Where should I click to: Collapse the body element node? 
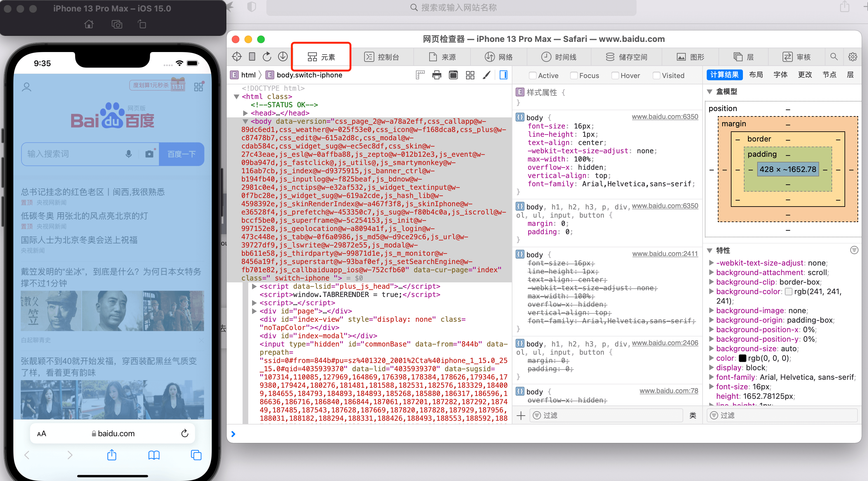click(x=245, y=121)
